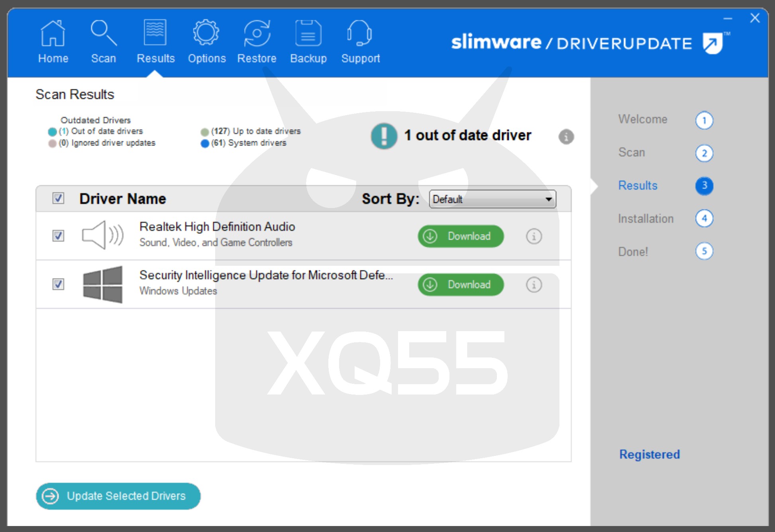Click the Registered link
Image resolution: width=775 pixels, height=532 pixels.
[x=649, y=454]
